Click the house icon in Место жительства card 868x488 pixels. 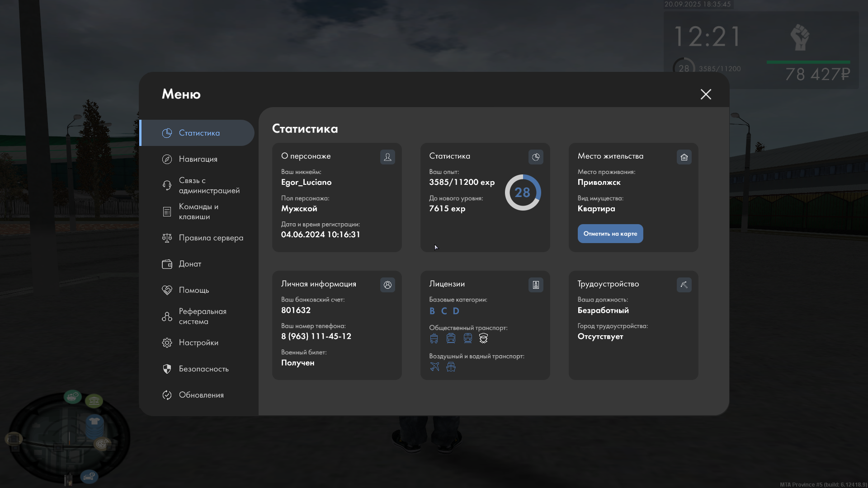684,157
